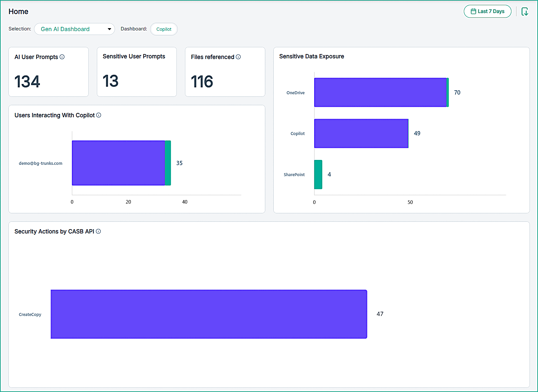Open the Last 7 Days date range

(487, 11)
